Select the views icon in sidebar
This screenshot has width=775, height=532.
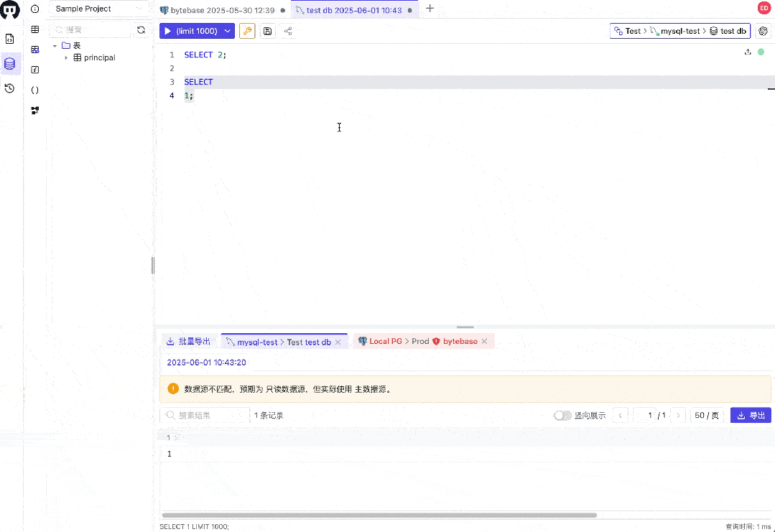34,50
